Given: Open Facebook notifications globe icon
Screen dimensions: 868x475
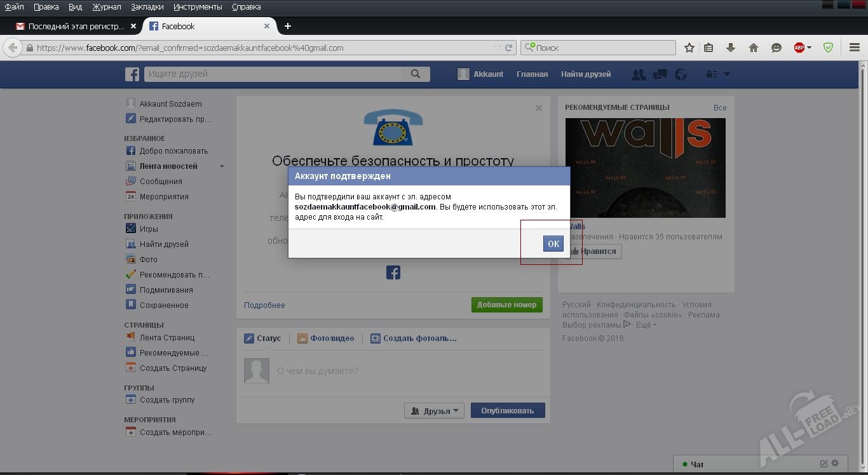Looking at the screenshot, I should [x=681, y=74].
